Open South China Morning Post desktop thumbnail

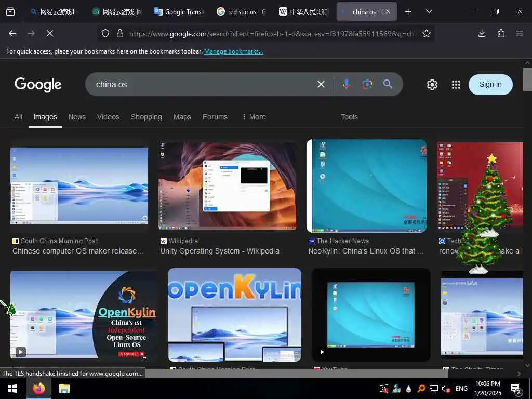click(79, 186)
